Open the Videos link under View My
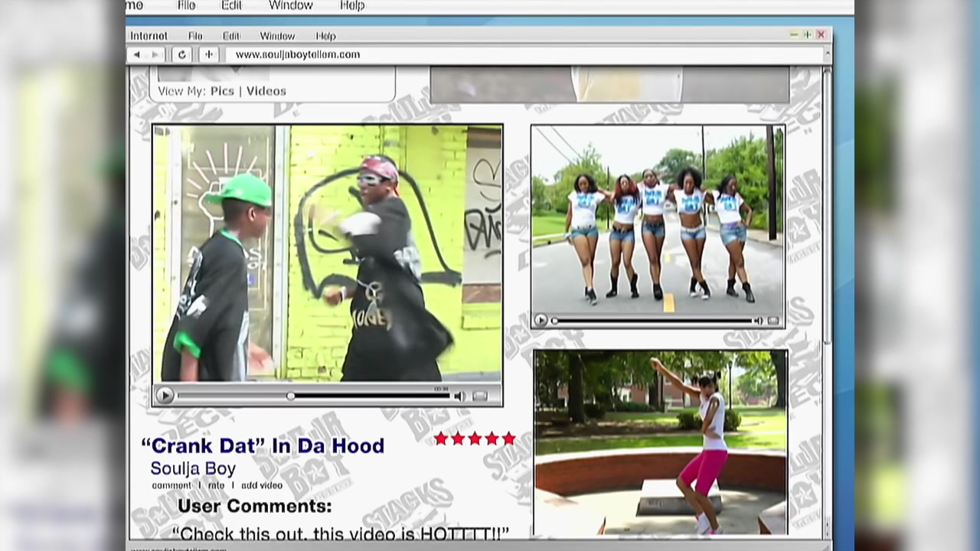Image resolution: width=980 pixels, height=551 pixels. [x=266, y=91]
